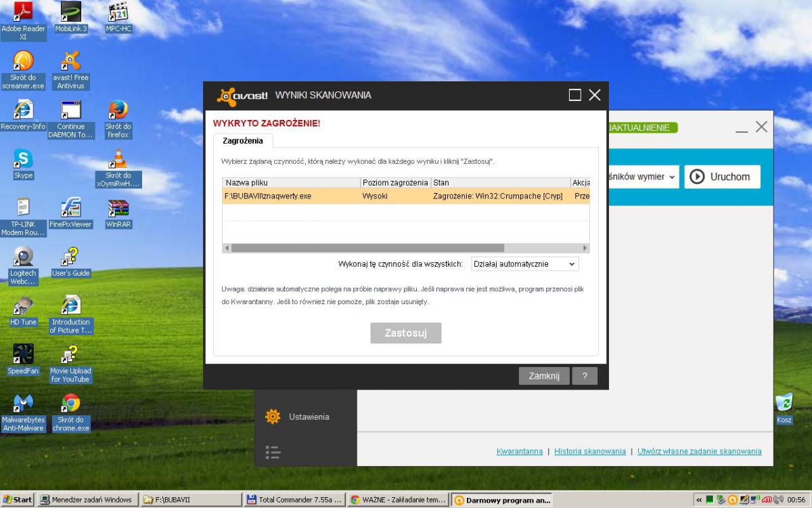
Task: Open Utwórz własne zadanie skanowania link
Action: click(699, 451)
